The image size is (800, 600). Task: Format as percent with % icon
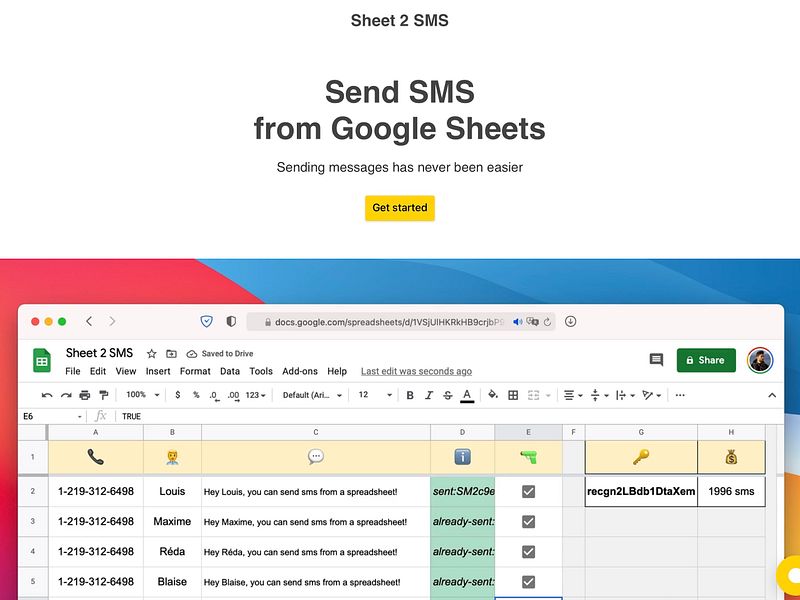click(x=196, y=395)
